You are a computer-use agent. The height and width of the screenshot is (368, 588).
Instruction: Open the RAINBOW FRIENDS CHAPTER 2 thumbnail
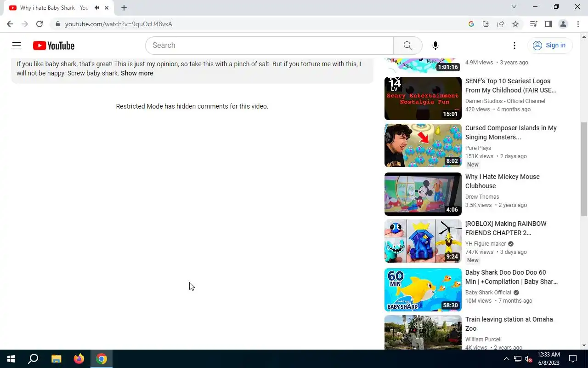click(x=423, y=241)
